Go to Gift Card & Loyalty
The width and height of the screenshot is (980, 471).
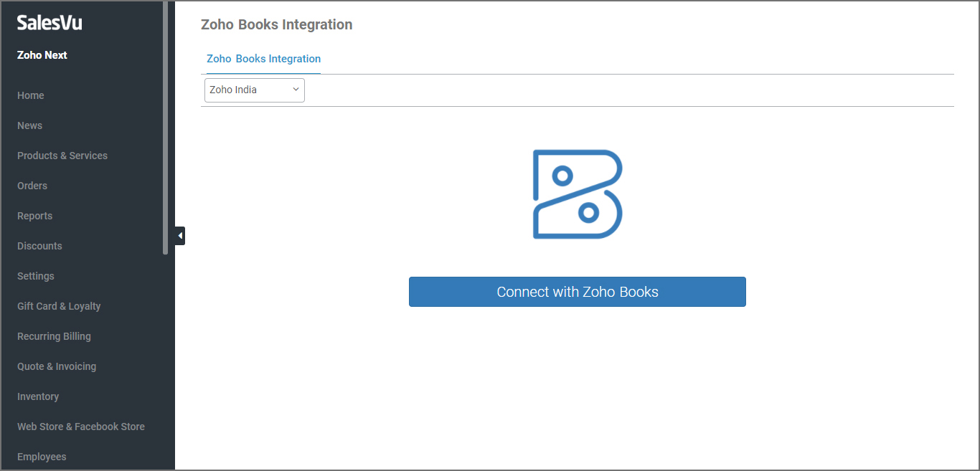[x=59, y=306]
